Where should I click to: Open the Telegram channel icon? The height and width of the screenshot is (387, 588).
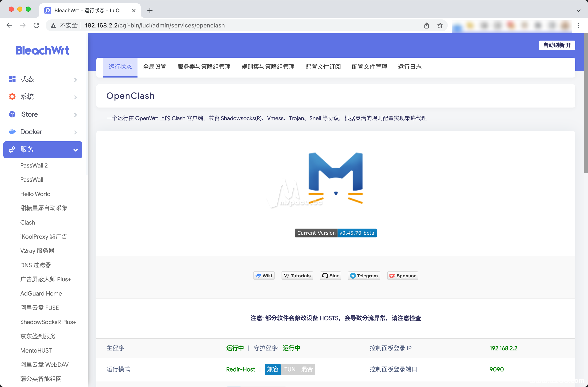click(353, 275)
